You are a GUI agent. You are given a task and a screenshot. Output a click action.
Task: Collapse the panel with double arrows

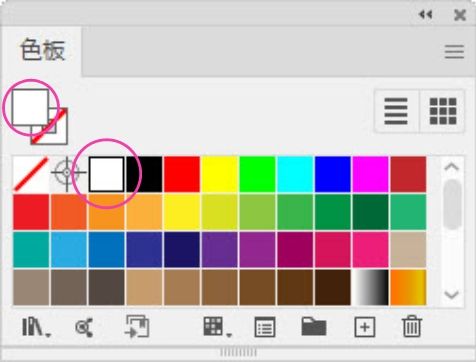click(x=425, y=15)
